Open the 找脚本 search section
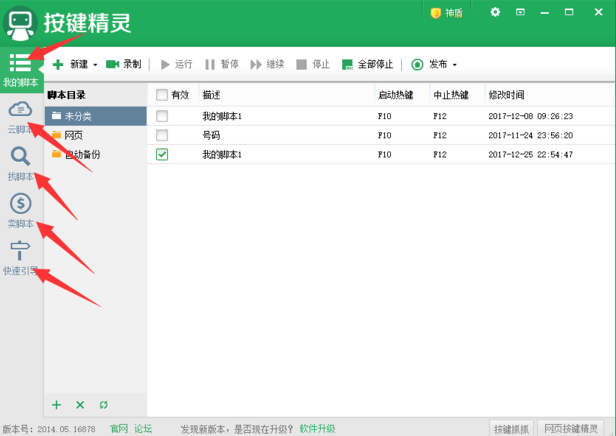 click(x=20, y=164)
